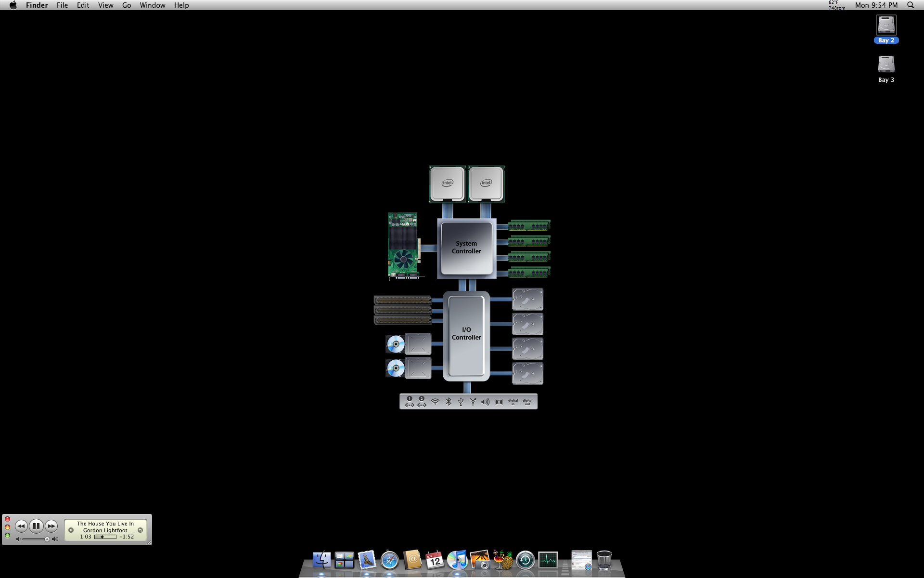Open Time Machine from the Dock

[525, 561]
